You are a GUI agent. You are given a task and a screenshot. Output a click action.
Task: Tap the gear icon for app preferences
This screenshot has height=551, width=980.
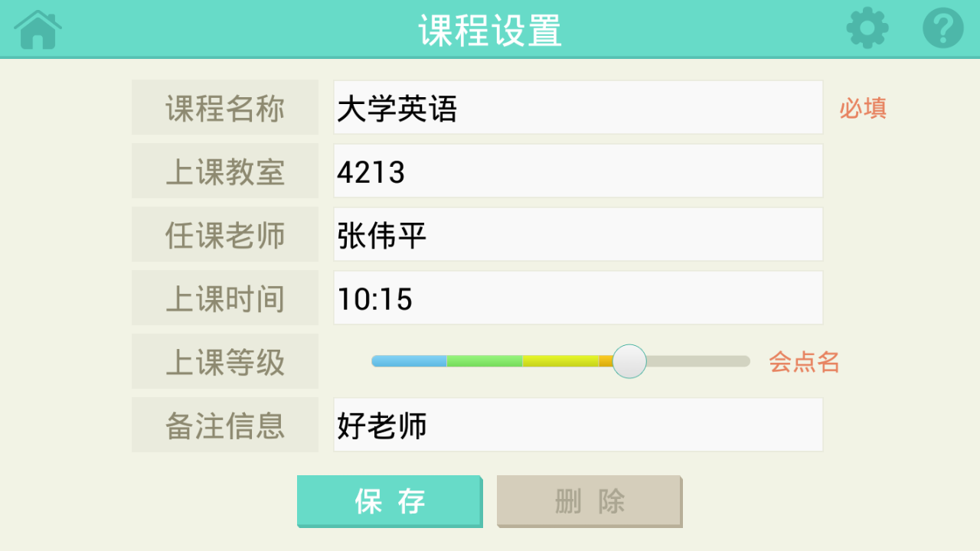click(x=867, y=28)
